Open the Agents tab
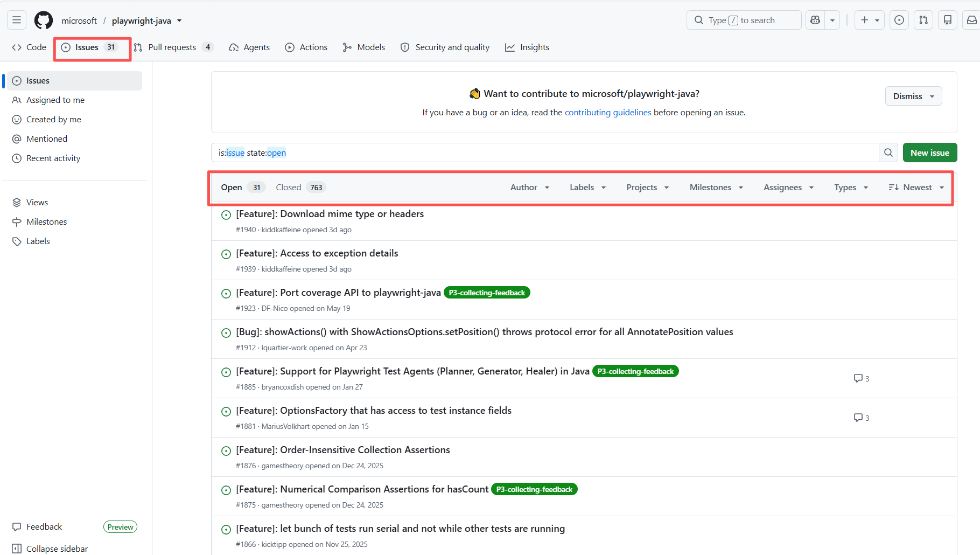The width and height of the screenshot is (980, 555). (249, 47)
